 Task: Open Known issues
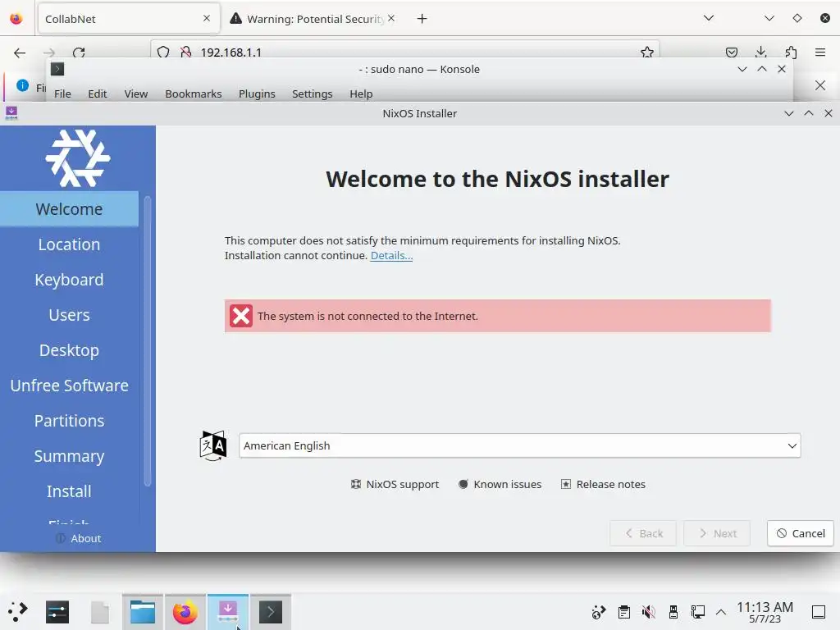click(x=500, y=484)
